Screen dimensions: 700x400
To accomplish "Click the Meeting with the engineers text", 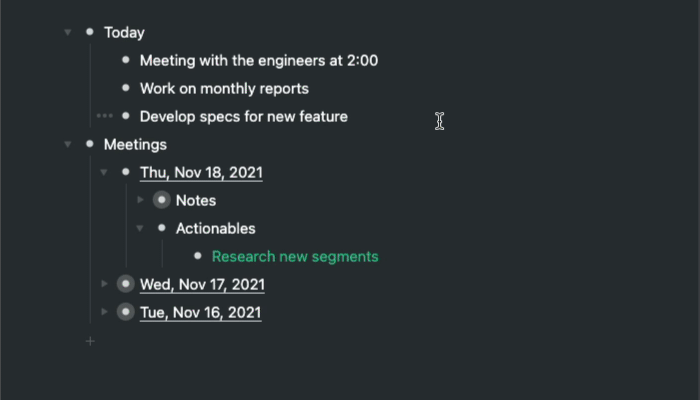I will (x=258, y=60).
